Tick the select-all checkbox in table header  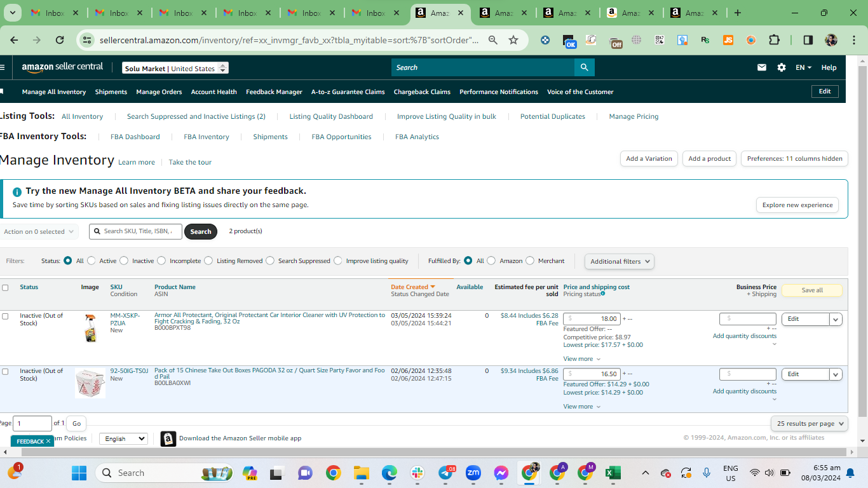pyautogui.click(x=6, y=288)
